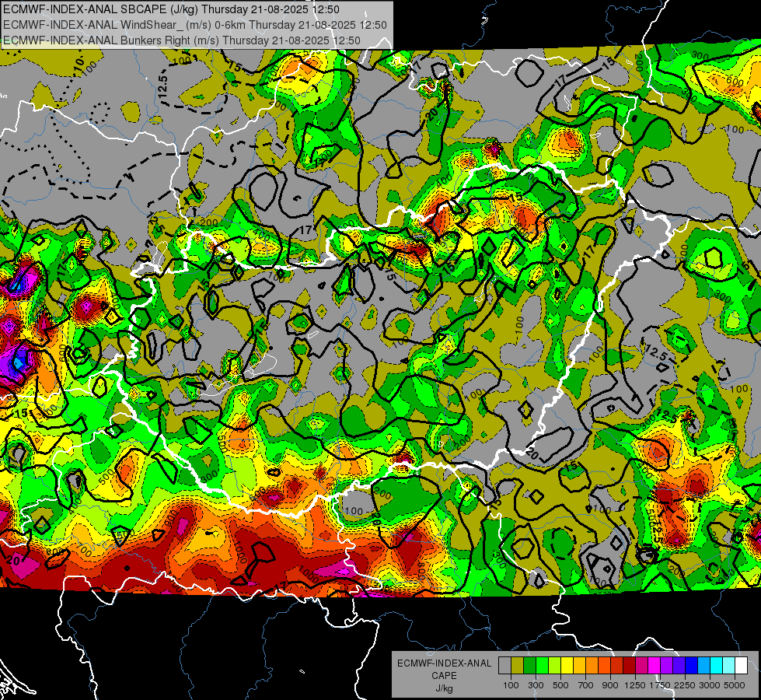Click the J/kg unit label in legend

pyautogui.click(x=444, y=688)
